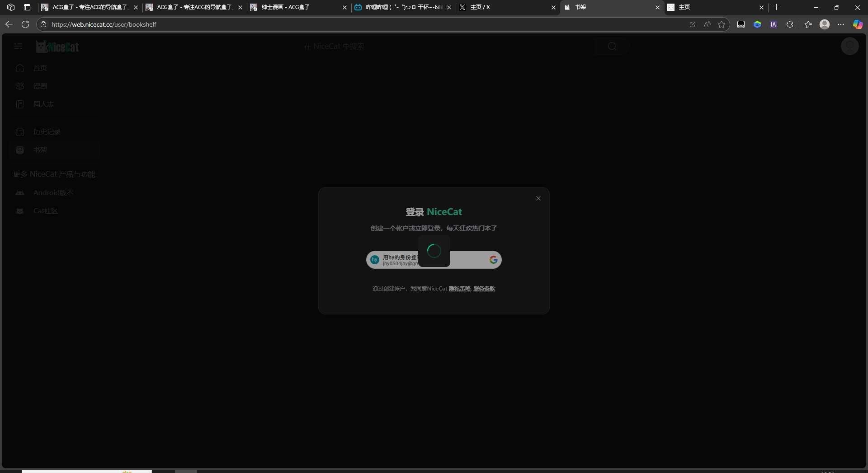
Task: Open the browser profile avatar
Action: (x=825, y=24)
